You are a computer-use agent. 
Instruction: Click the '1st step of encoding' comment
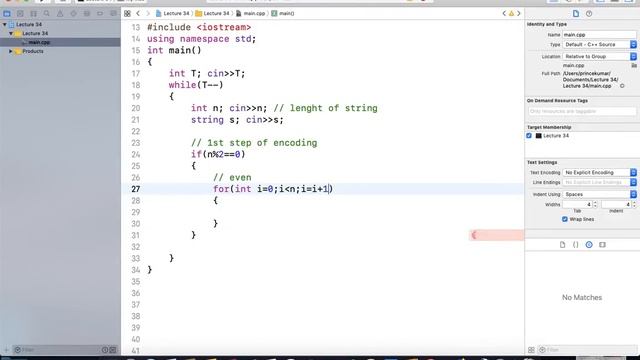click(254, 143)
